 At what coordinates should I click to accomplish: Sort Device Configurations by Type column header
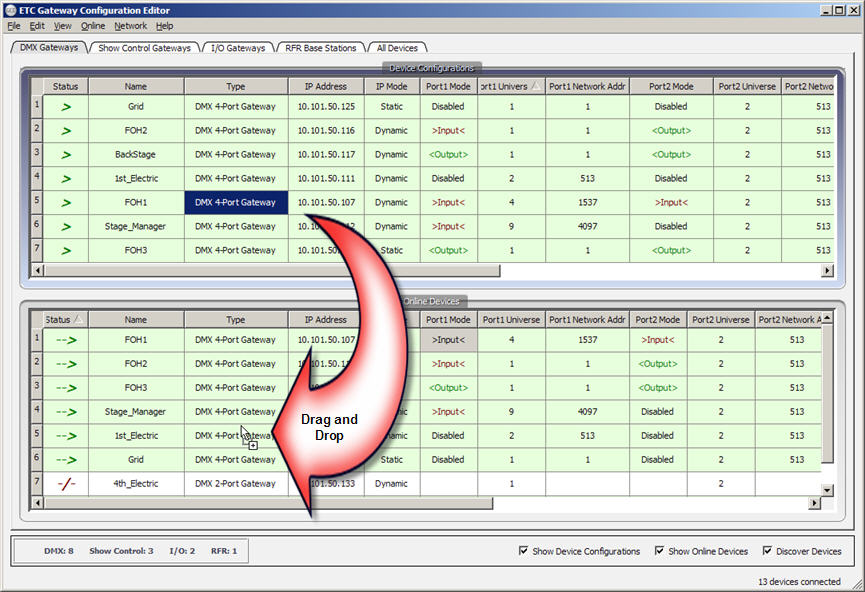point(236,86)
